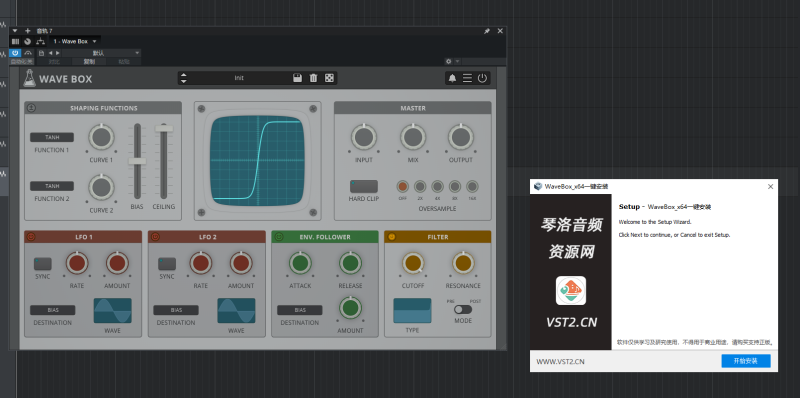This screenshot has height=398, width=800.
Task: Click the Filter Resonance knob
Action: click(x=463, y=263)
